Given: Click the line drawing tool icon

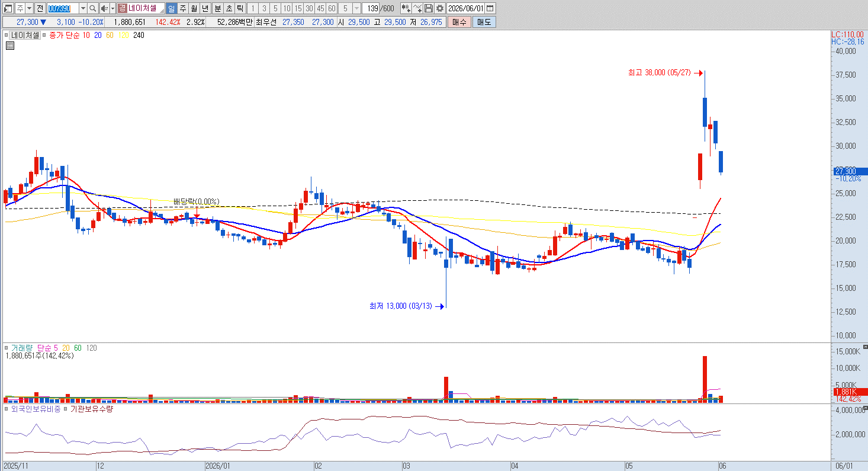Looking at the screenshot, I should [417, 8].
